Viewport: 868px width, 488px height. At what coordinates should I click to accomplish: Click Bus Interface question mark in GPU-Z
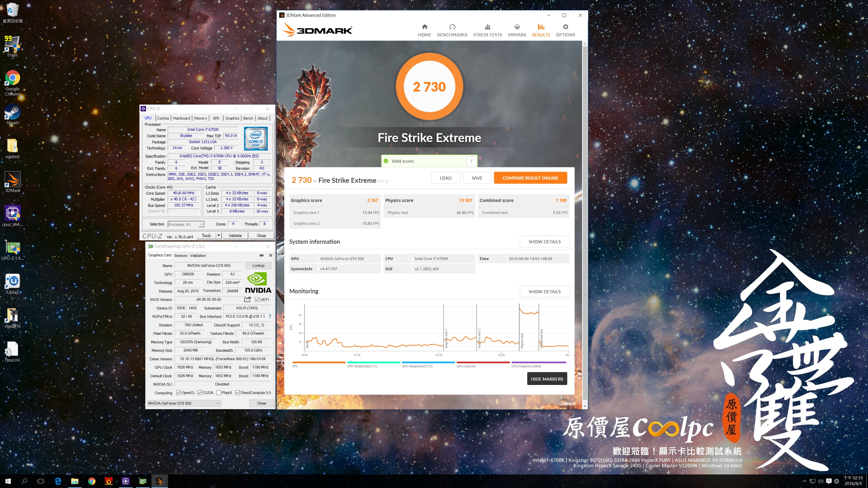270,316
